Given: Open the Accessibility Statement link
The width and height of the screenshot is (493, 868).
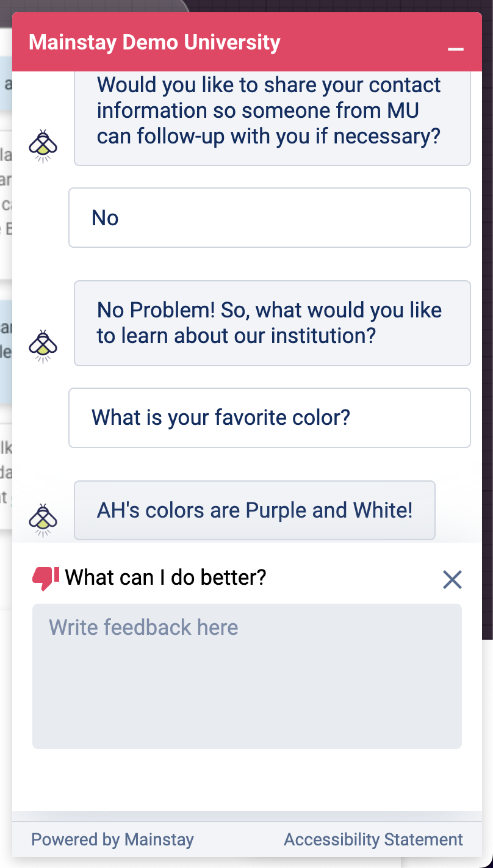Looking at the screenshot, I should click(x=373, y=839).
